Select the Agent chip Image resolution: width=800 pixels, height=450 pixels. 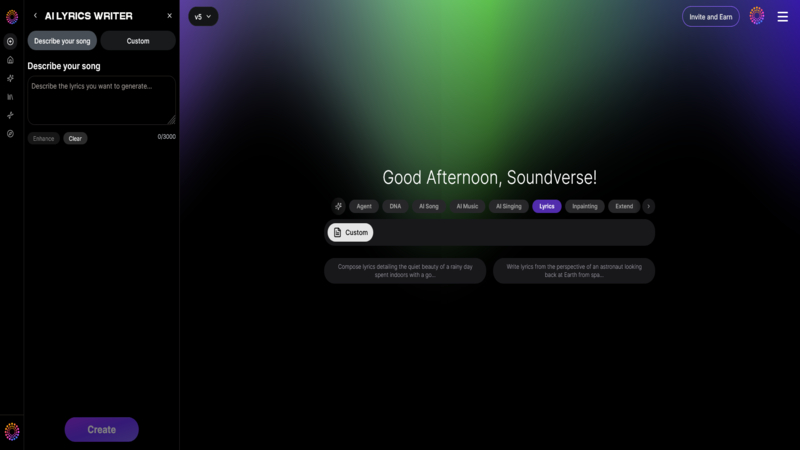(364, 206)
